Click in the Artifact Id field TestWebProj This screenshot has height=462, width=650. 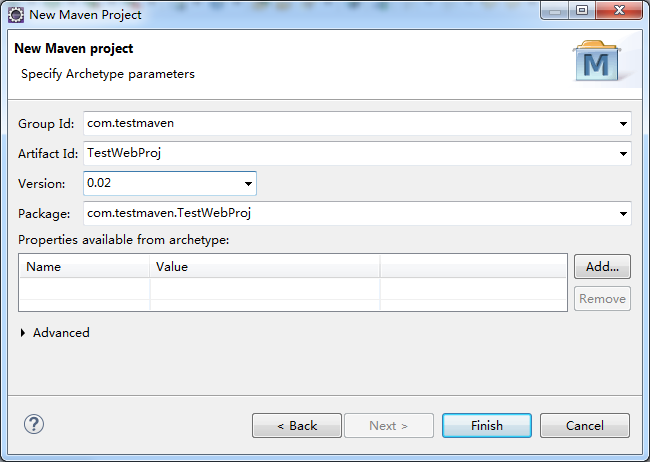pos(357,153)
